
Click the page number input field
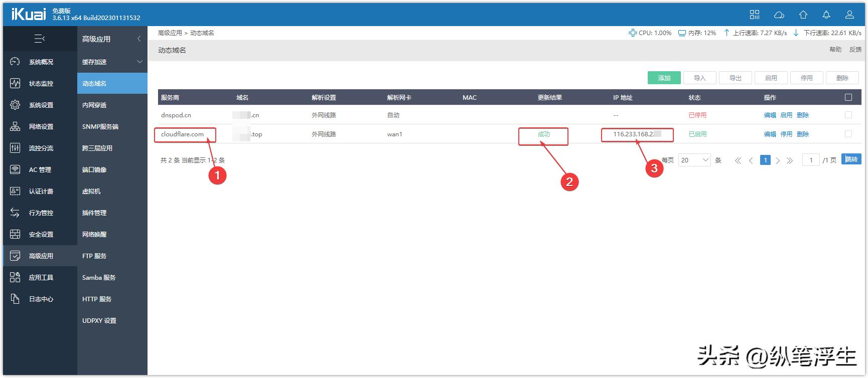point(811,160)
